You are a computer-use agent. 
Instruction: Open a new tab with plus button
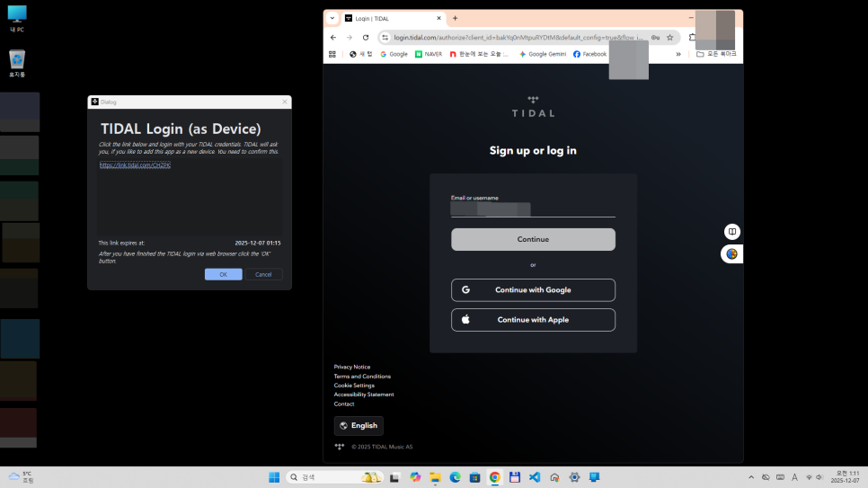[455, 18]
